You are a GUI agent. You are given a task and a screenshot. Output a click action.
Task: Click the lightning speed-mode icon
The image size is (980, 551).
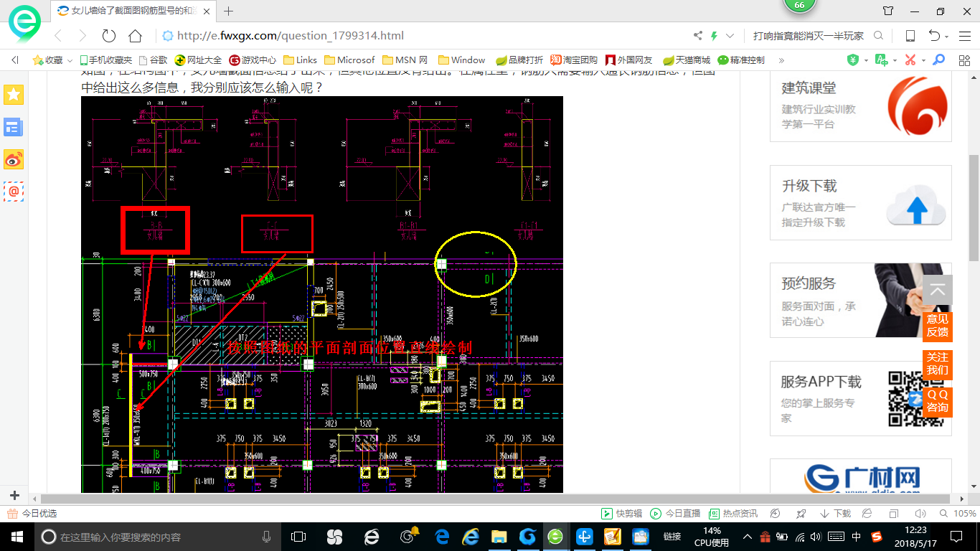tap(714, 36)
